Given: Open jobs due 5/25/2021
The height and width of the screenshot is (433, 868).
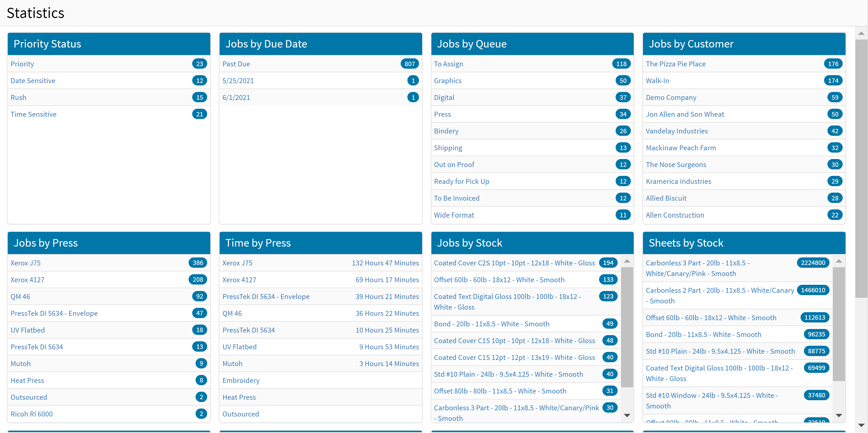Looking at the screenshot, I should point(238,81).
